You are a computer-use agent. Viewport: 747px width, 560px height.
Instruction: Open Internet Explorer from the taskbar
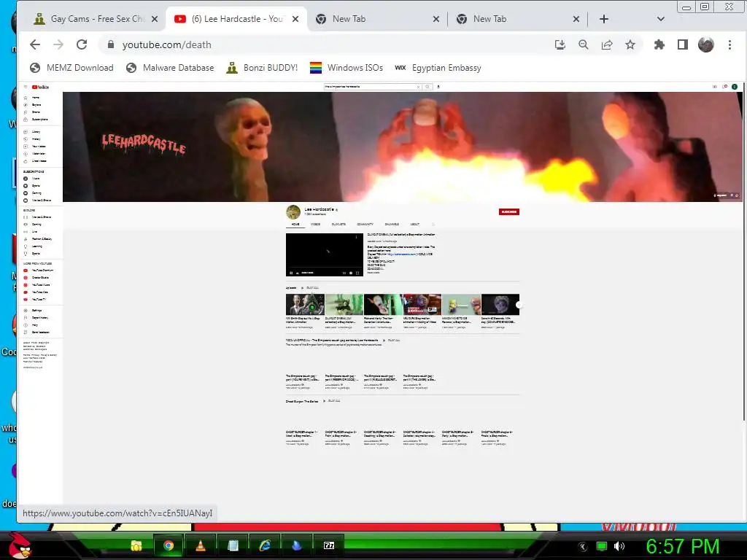[265, 545]
